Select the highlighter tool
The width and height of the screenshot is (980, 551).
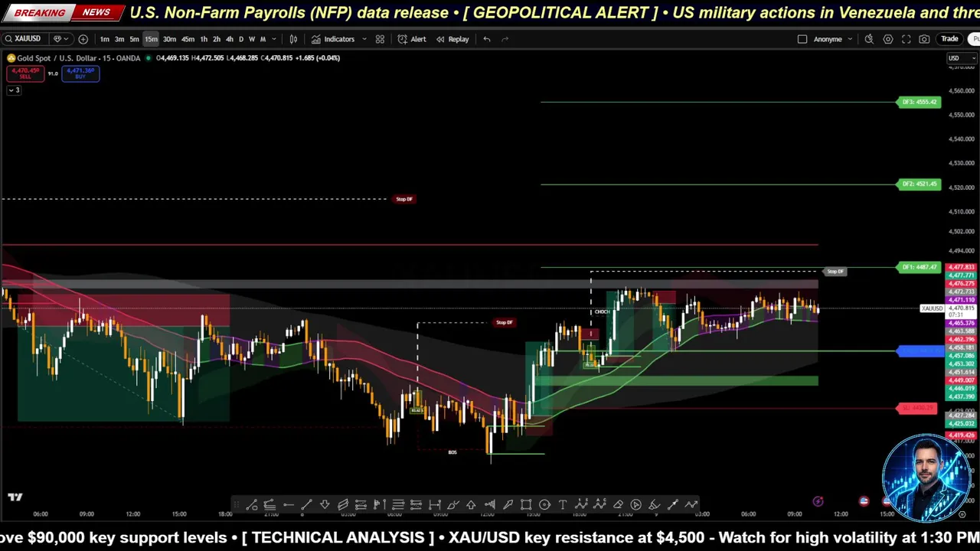[653, 505]
